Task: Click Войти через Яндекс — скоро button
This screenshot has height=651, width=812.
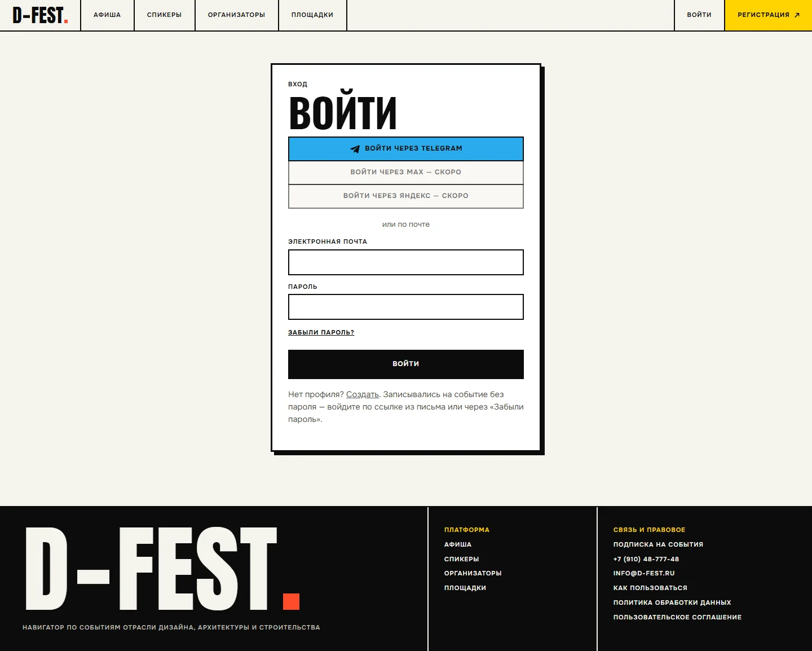Action: tap(406, 196)
